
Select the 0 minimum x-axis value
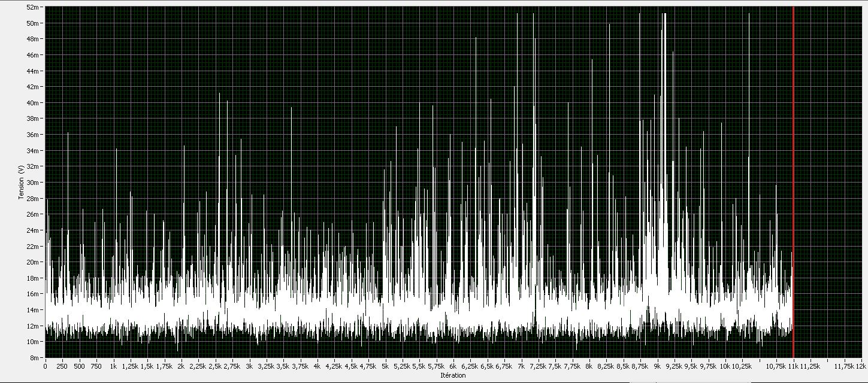[46, 365]
